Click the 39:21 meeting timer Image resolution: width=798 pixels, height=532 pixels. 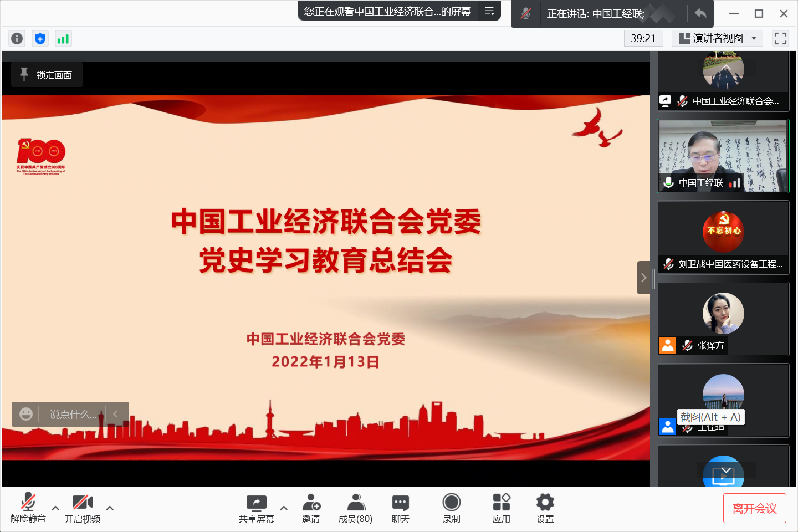tap(643, 38)
